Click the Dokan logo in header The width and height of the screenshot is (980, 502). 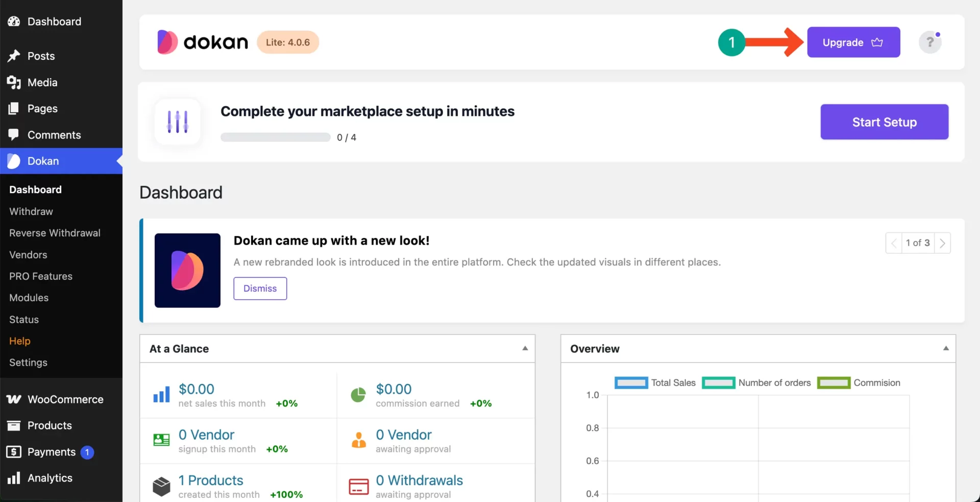click(x=203, y=42)
